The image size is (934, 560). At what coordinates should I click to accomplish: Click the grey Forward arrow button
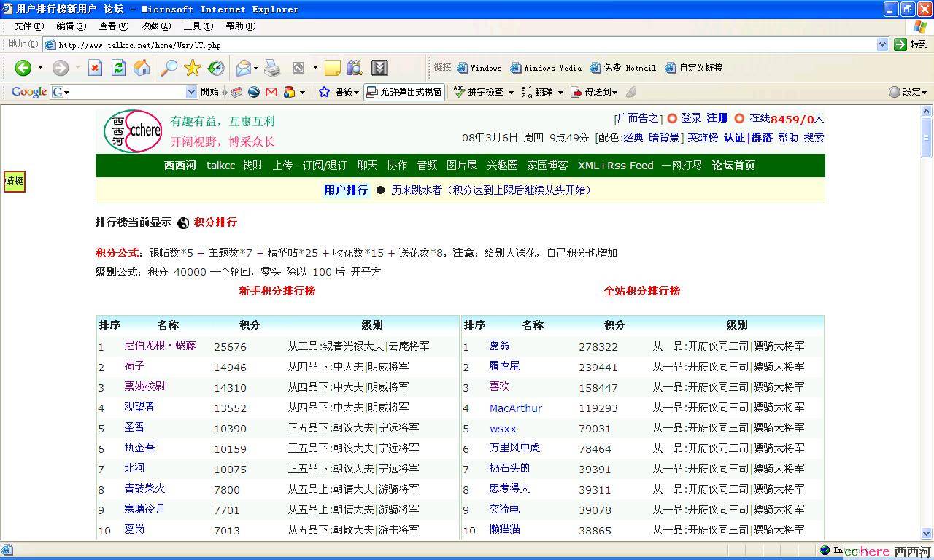pyautogui.click(x=61, y=68)
